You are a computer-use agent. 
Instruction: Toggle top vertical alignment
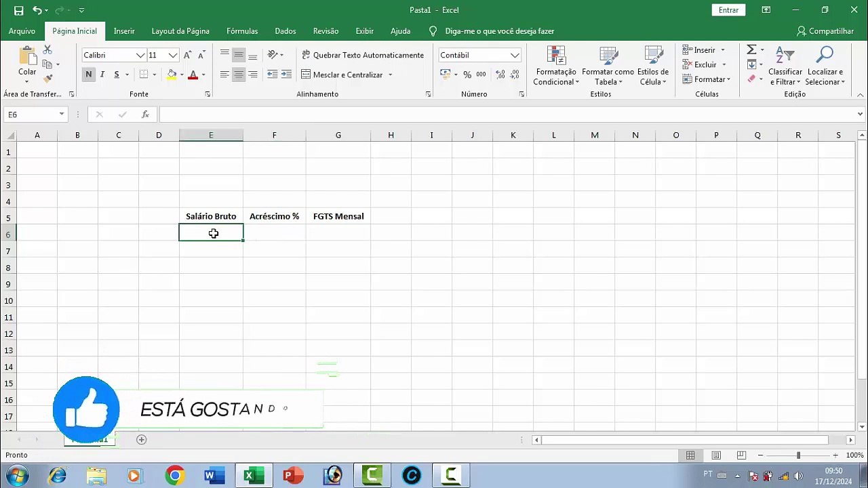tap(224, 55)
